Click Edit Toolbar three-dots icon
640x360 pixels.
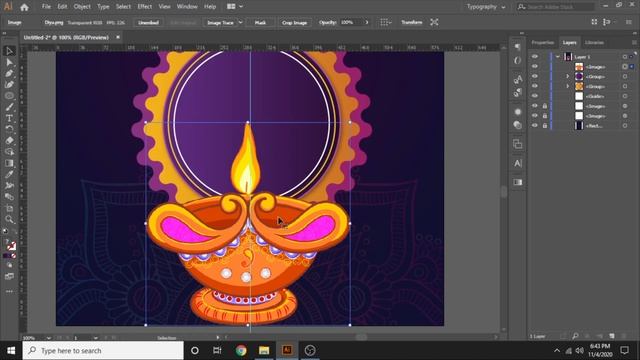click(9, 291)
